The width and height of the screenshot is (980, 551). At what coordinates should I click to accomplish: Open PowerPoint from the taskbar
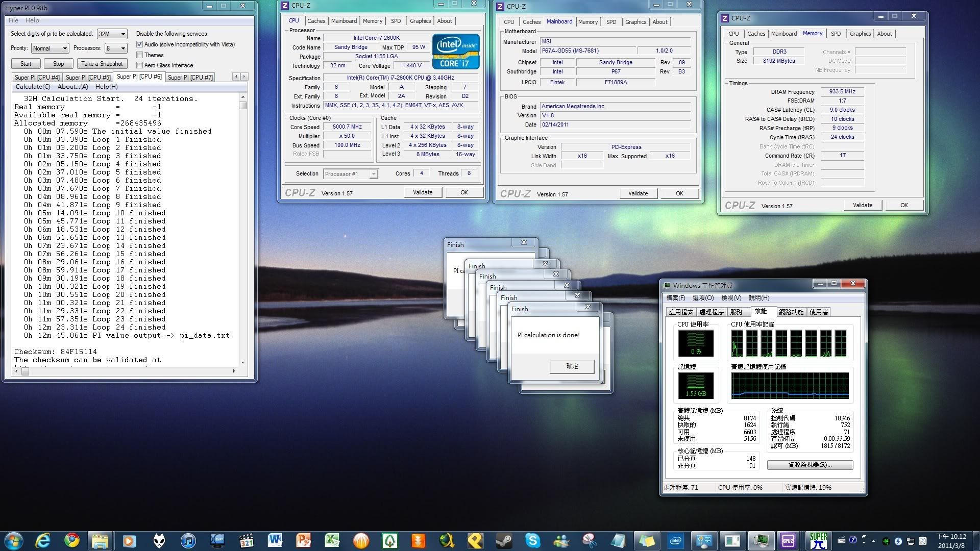point(304,540)
